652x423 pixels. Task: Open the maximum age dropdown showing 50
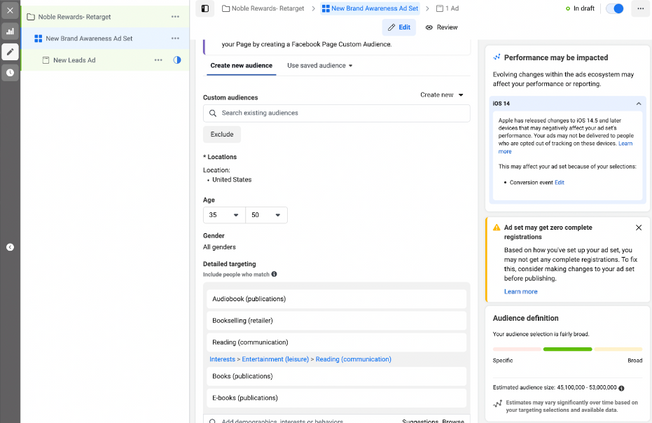pyautogui.click(x=266, y=215)
